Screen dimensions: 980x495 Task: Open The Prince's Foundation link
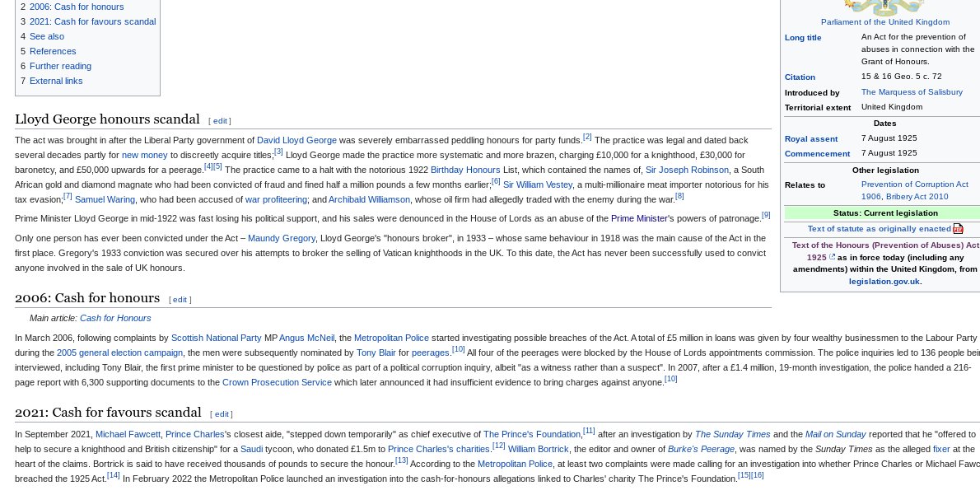[531, 435]
